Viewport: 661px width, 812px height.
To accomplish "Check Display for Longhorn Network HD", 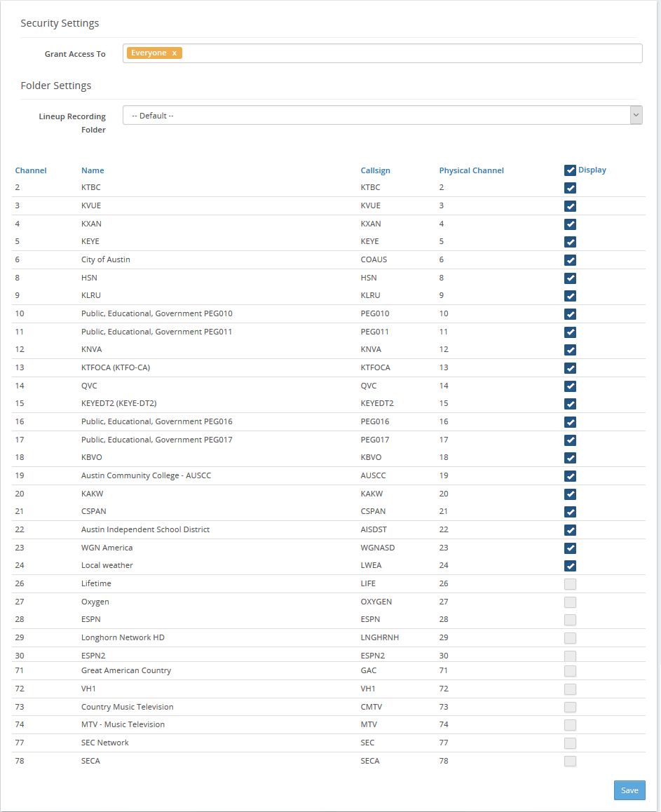I will coord(570,638).
